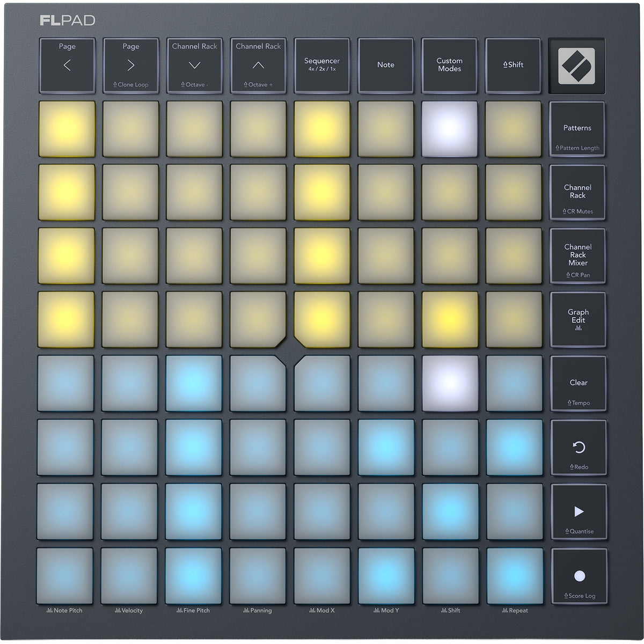644x644 pixels.
Task: Tap the pad directly left of Clear button
Action: (x=514, y=384)
